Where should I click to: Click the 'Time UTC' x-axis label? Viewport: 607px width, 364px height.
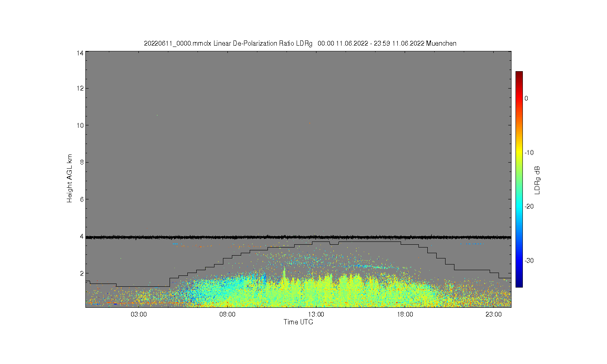[x=298, y=322]
